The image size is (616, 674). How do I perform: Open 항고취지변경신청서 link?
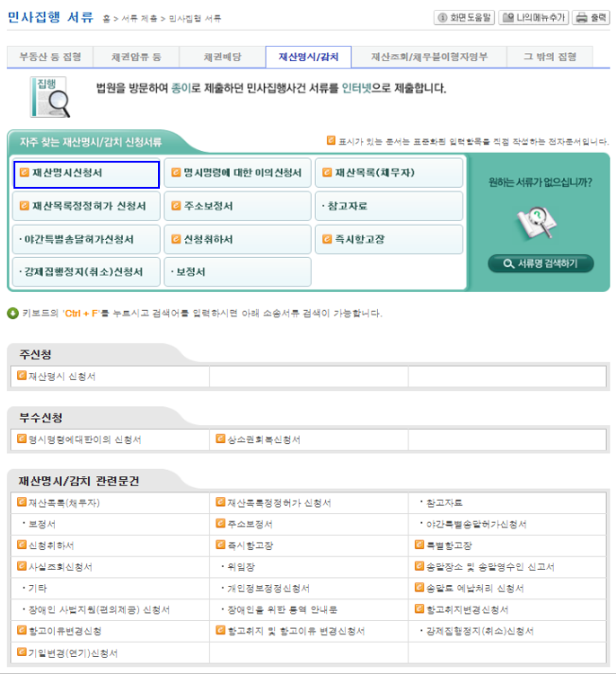point(467,610)
